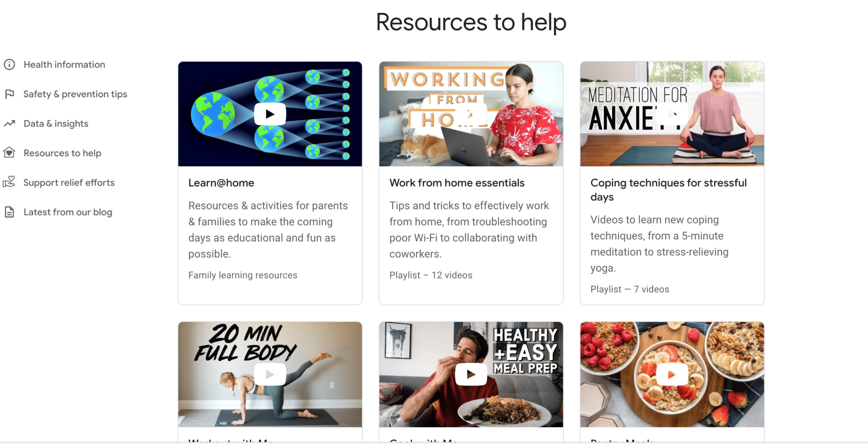Click the Support relief efforts hand icon
The image size is (868, 444).
pos(9,182)
